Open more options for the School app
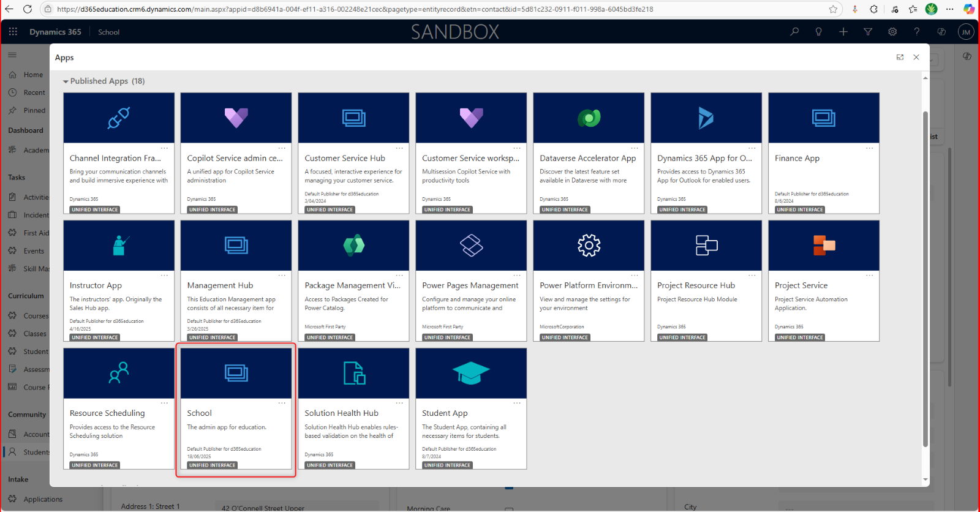This screenshot has height=512, width=980. (x=282, y=403)
